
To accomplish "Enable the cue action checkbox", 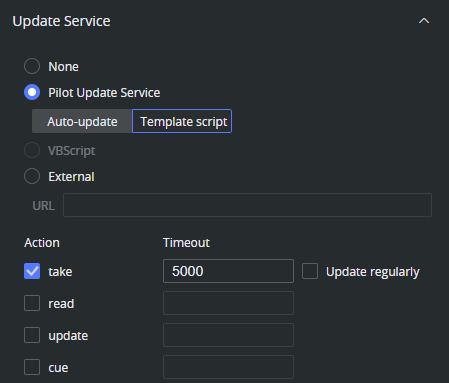I will pyautogui.click(x=32, y=367).
